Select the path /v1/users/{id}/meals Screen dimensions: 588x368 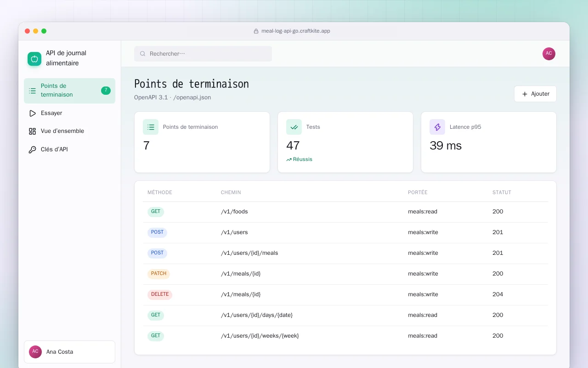coord(249,253)
